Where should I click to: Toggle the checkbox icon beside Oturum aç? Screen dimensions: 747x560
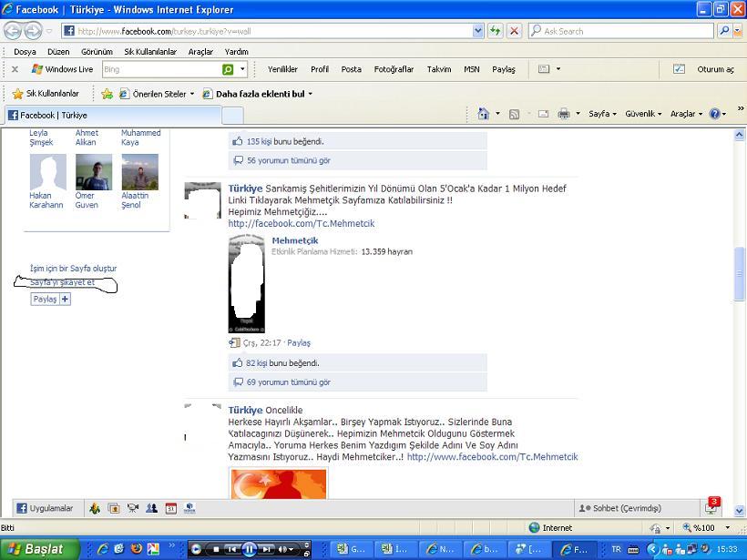coord(679,69)
